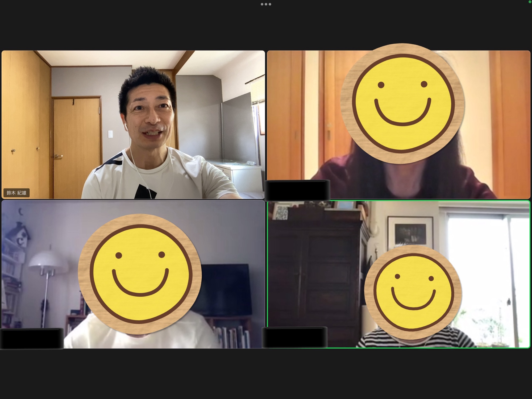The width and height of the screenshot is (532, 399).
Task: Click the blacked-out name label in top-right tile
Action: (297, 190)
